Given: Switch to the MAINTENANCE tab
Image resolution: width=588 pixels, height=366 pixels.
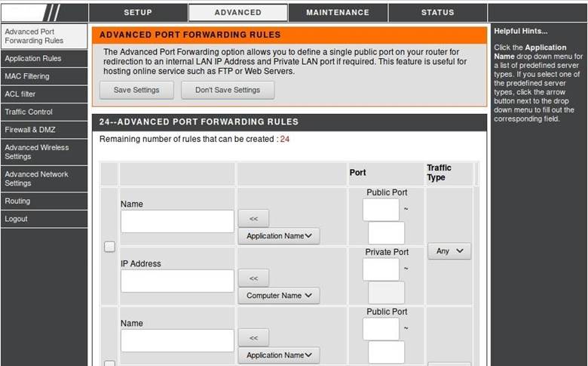Looking at the screenshot, I should (338, 12).
